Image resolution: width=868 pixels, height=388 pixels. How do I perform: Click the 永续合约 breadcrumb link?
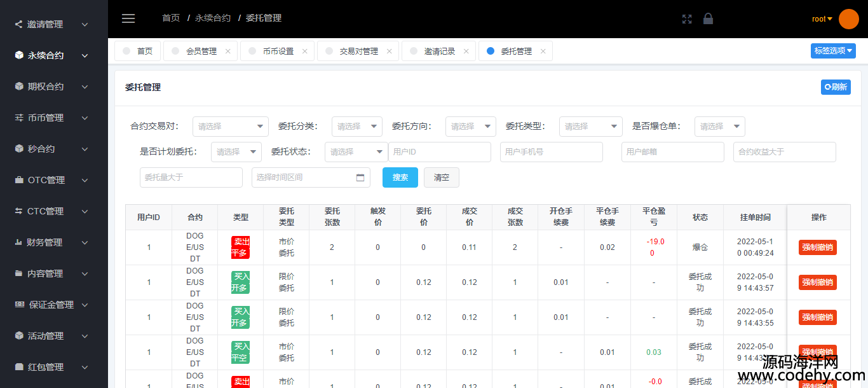click(213, 18)
